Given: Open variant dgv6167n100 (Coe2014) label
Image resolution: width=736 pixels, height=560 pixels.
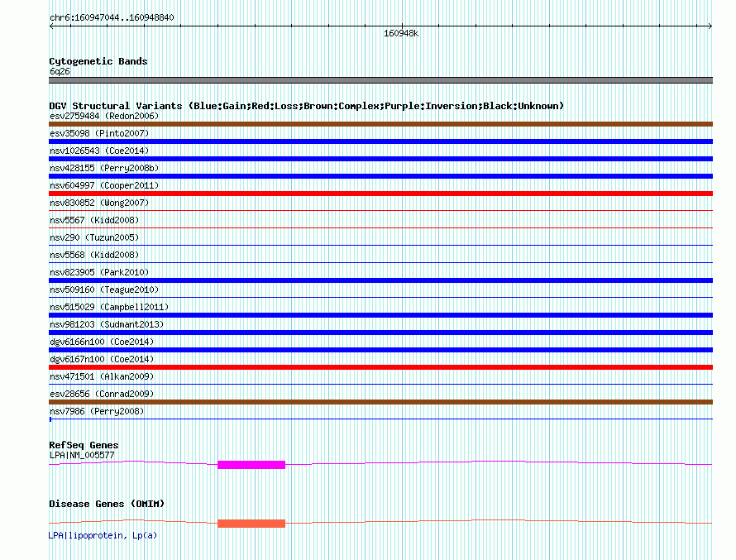Looking at the screenshot, I should (x=102, y=359).
